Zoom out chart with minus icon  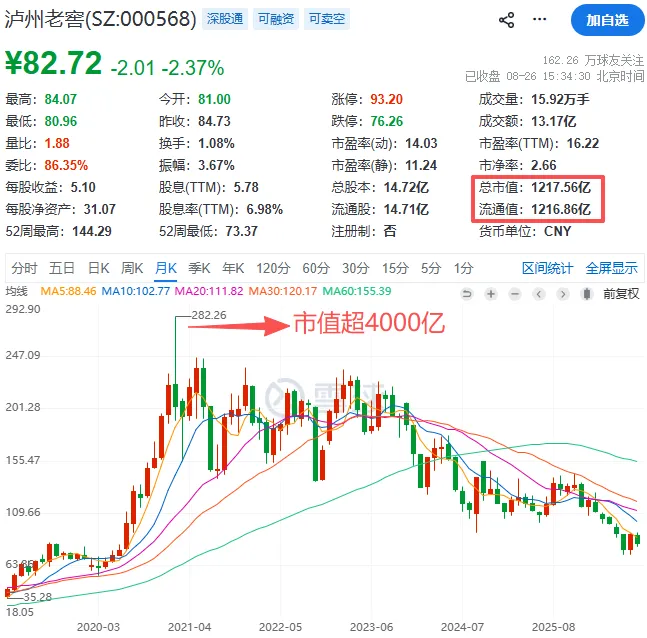pos(515,294)
